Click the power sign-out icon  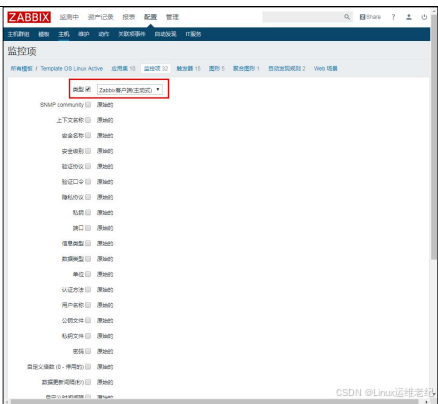[424, 17]
